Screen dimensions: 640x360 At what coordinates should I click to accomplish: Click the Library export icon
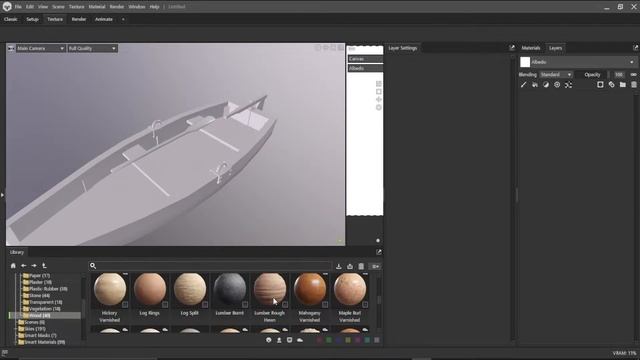(x=350, y=267)
